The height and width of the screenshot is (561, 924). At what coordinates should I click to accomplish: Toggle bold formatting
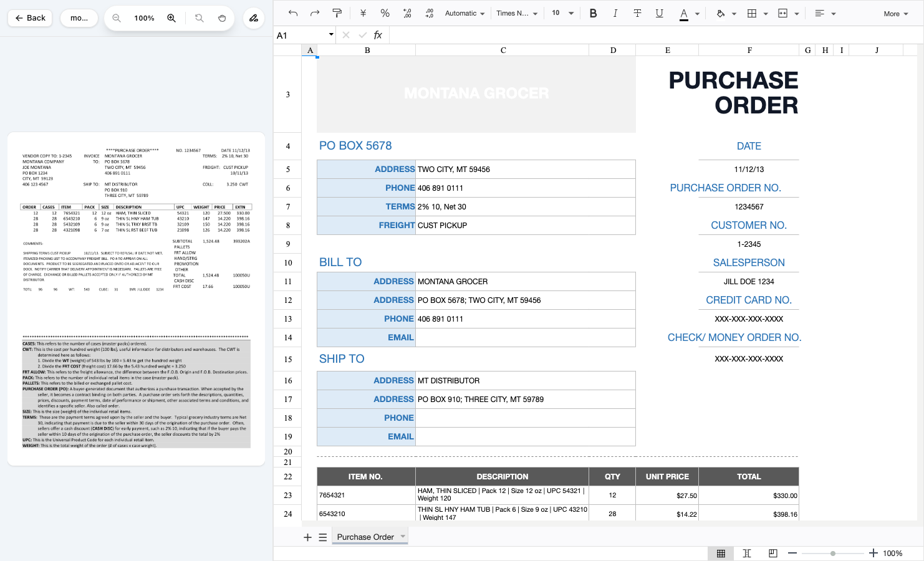click(593, 13)
